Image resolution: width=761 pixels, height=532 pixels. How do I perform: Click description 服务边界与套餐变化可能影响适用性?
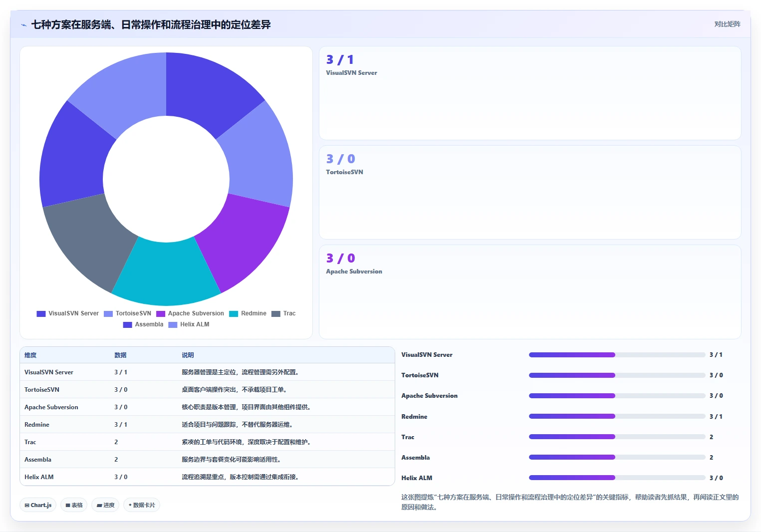(x=231, y=460)
